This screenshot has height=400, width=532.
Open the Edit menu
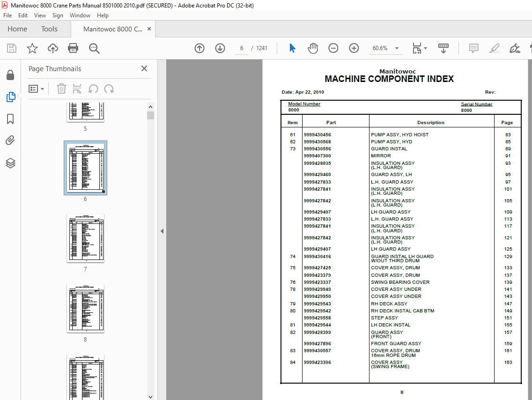[23, 15]
